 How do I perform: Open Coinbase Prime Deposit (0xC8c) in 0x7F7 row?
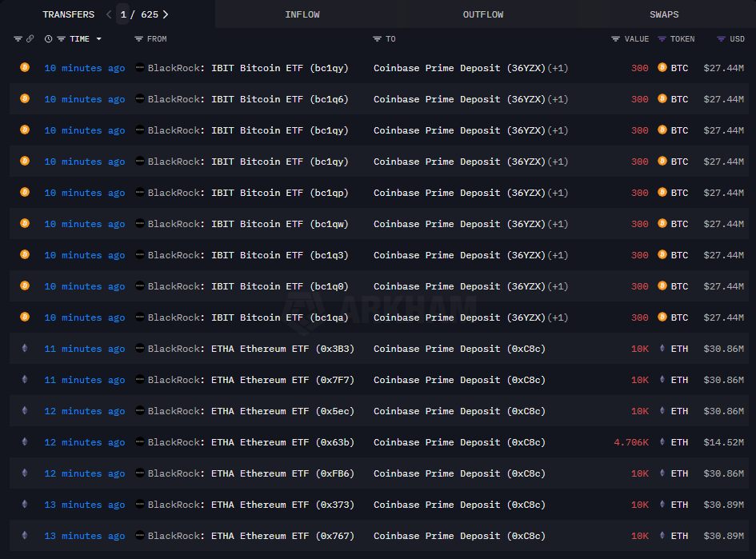click(x=459, y=380)
